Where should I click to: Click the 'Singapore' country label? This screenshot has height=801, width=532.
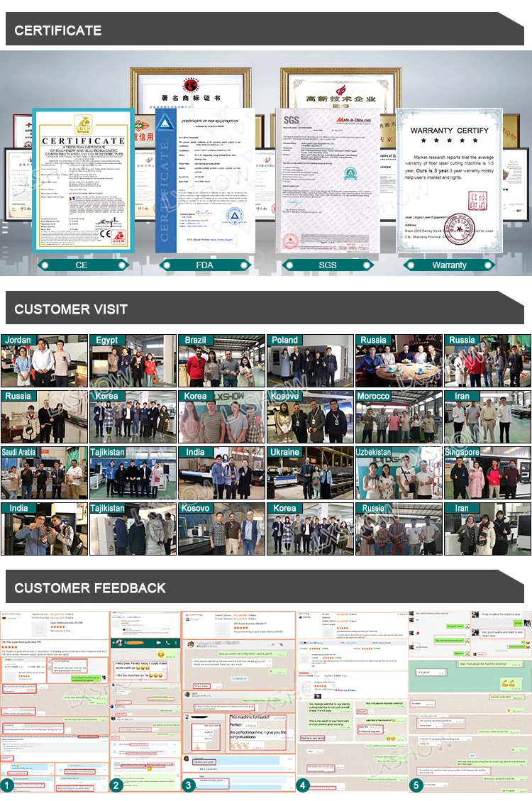coord(462,453)
